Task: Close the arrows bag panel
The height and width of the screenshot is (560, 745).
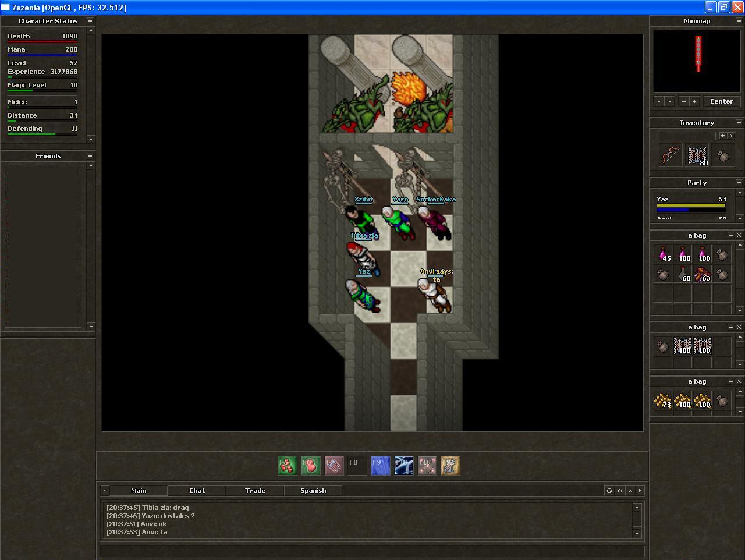Action: (x=739, y=327)
